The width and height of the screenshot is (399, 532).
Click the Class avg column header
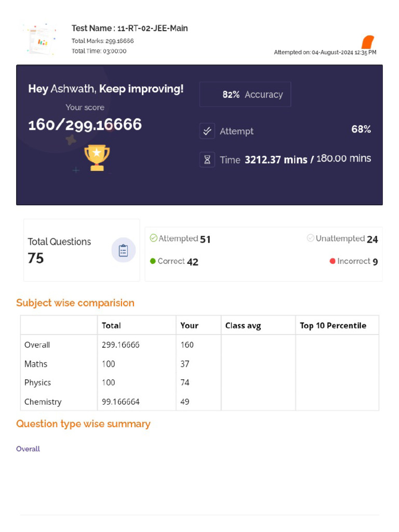243,326
